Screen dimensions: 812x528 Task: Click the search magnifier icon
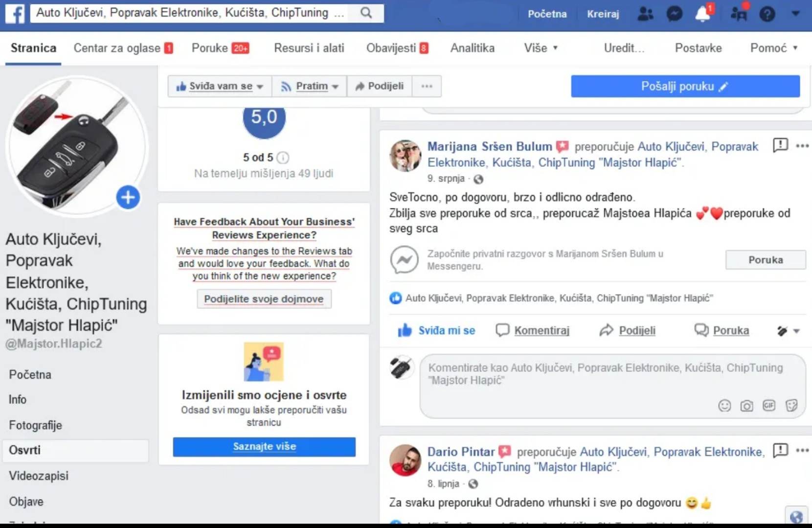(366, 13)
